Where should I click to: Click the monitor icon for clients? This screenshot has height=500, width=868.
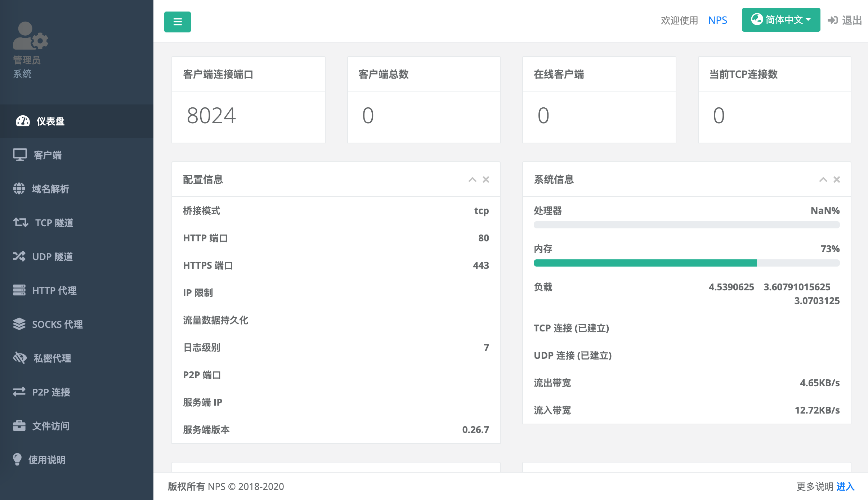pos(20,155)
